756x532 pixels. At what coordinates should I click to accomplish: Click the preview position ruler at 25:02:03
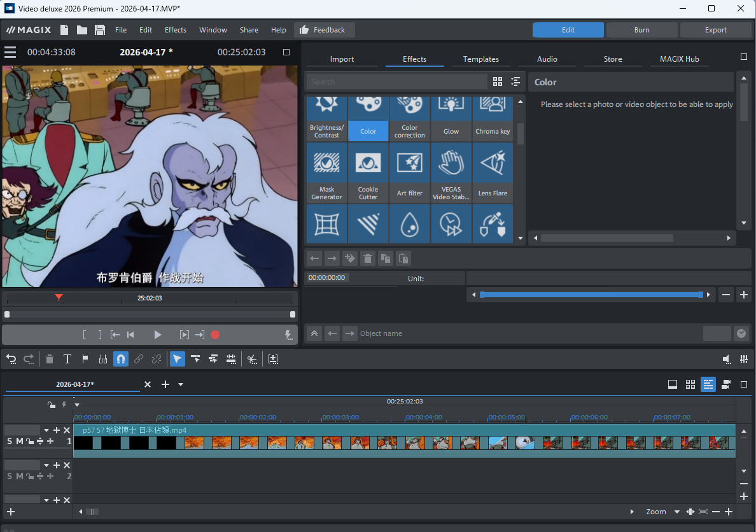150,298
